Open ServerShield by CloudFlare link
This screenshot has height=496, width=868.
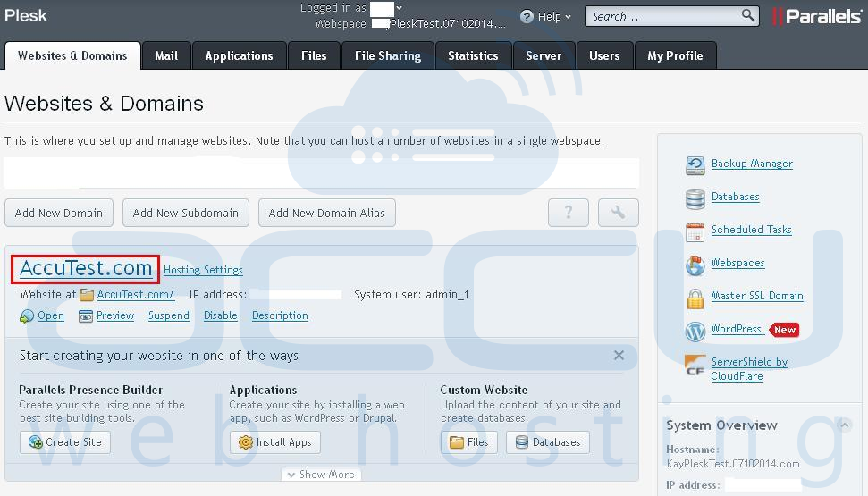(x=749, y=369)
